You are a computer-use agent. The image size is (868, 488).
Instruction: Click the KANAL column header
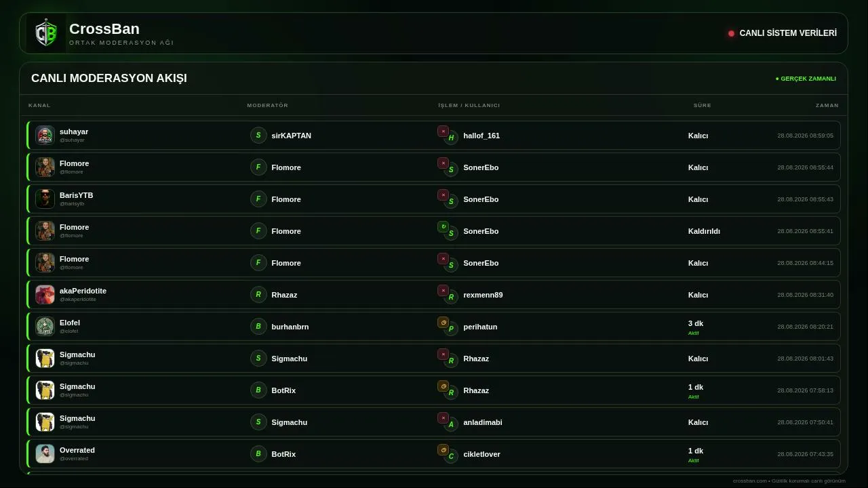coord(39,105)
